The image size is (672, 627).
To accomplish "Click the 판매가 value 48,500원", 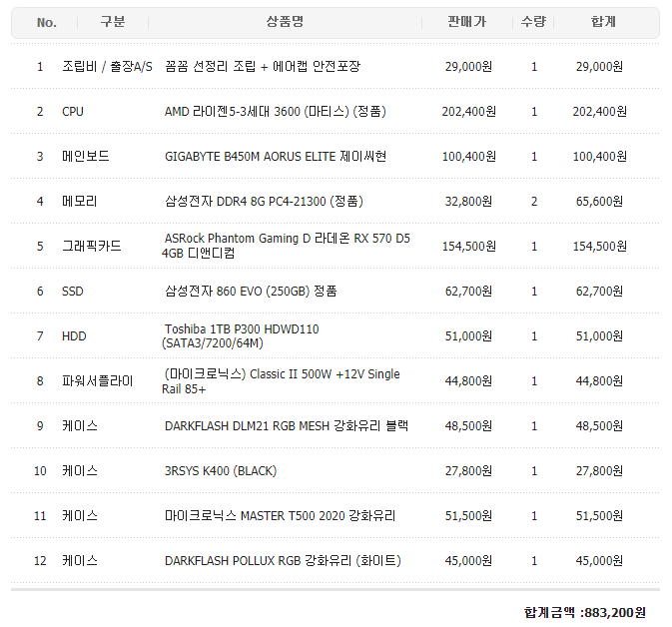I will point(468,426).
